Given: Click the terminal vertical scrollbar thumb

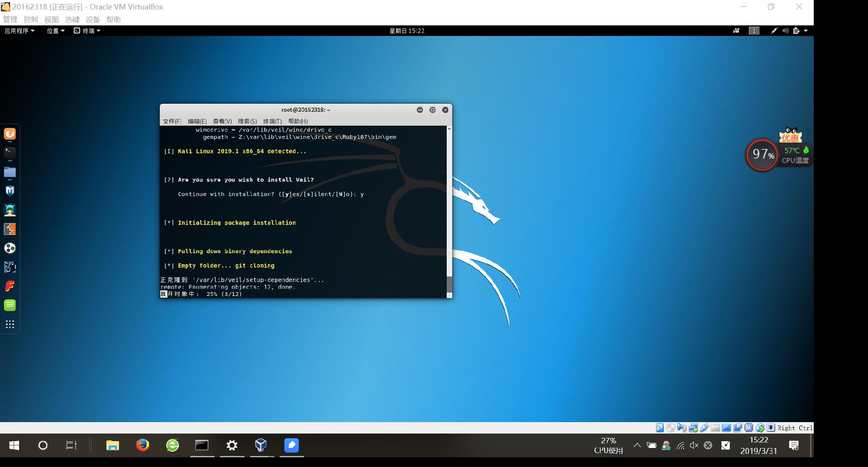Looking at the screenshot, I should 449,284.
